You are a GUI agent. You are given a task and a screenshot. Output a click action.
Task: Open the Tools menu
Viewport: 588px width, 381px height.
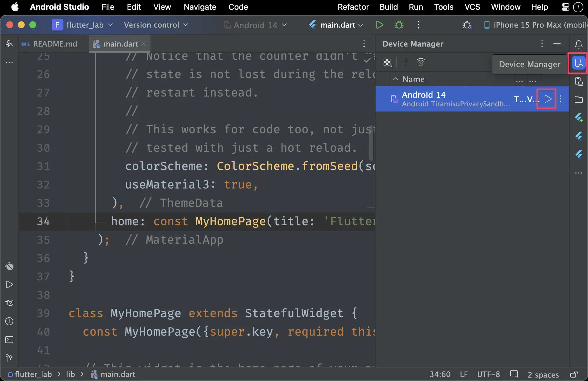click(x=444, y=7)
